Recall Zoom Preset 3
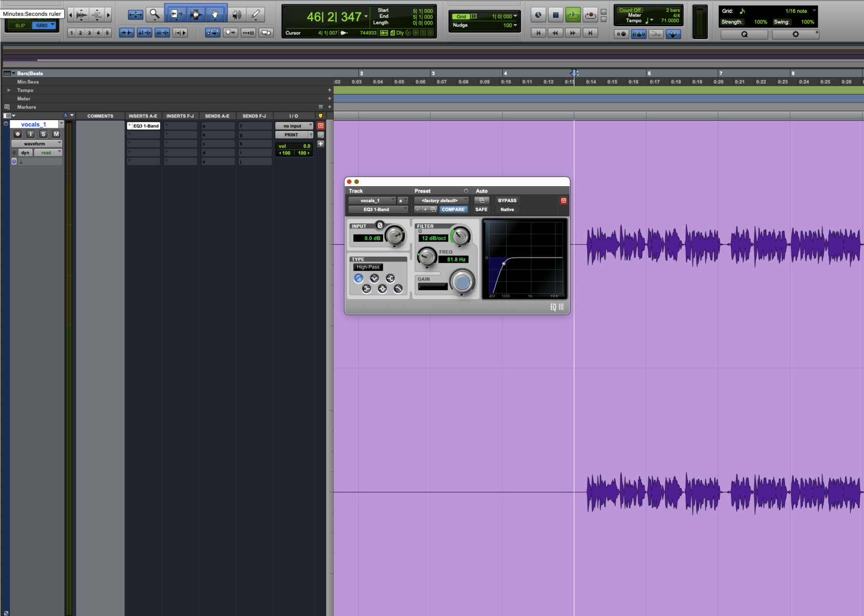This screenshot has width=864, height=616. [x=89, y=33]
